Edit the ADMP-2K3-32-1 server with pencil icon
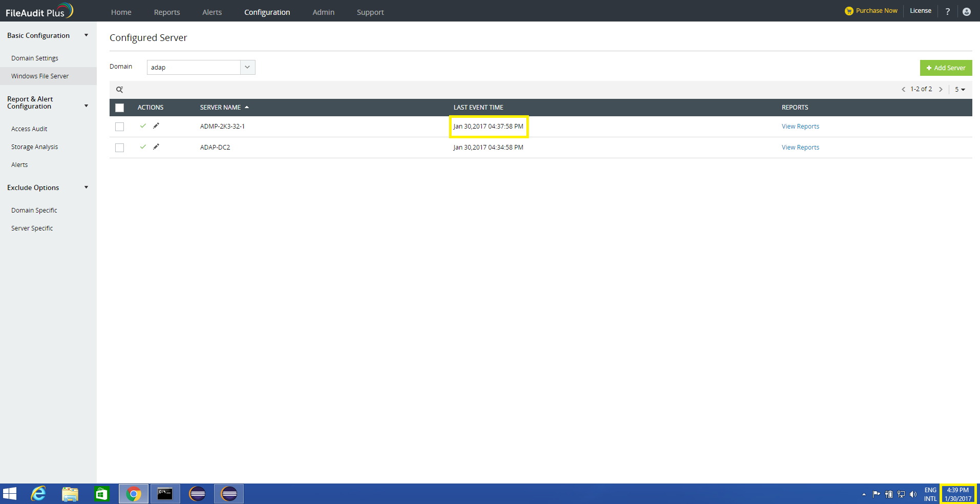This screenshot has height=504, width=980. click(156, 125)
